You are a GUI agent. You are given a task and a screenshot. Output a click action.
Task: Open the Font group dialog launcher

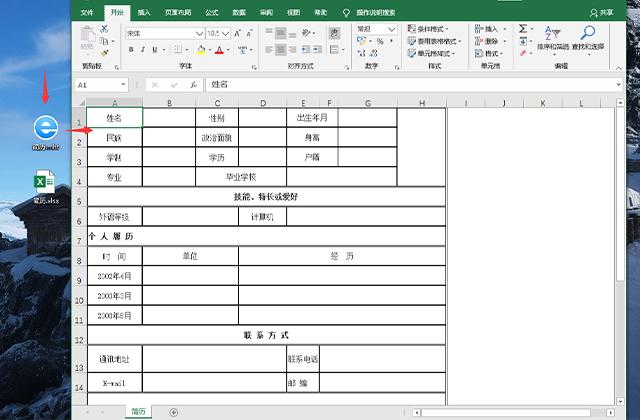click(254, 67)
